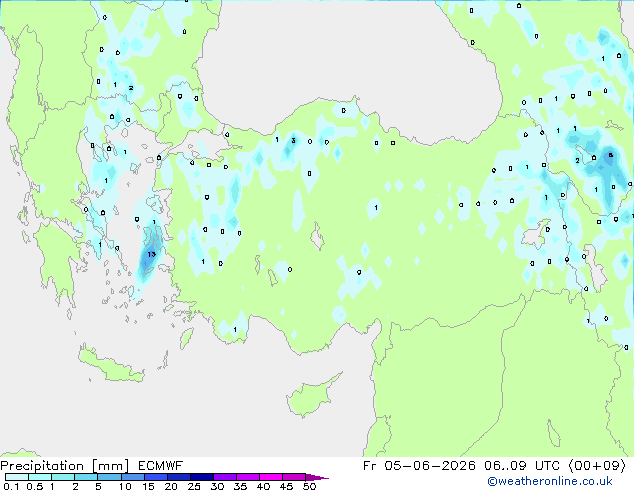Select the legend swatch between 5 and 10

109,477
